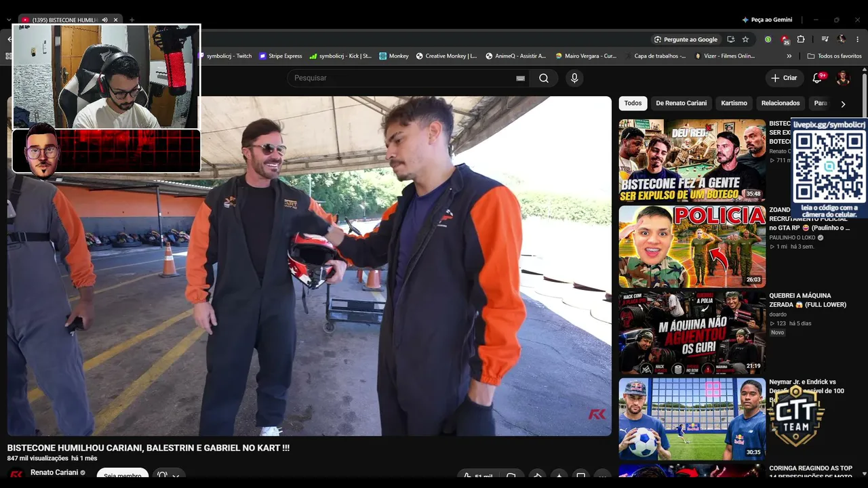Open the QUEBREI A MÁQUINA ZERADA video title
The height and width of the screenshot is (488, 868).
(x=808, y=300)
